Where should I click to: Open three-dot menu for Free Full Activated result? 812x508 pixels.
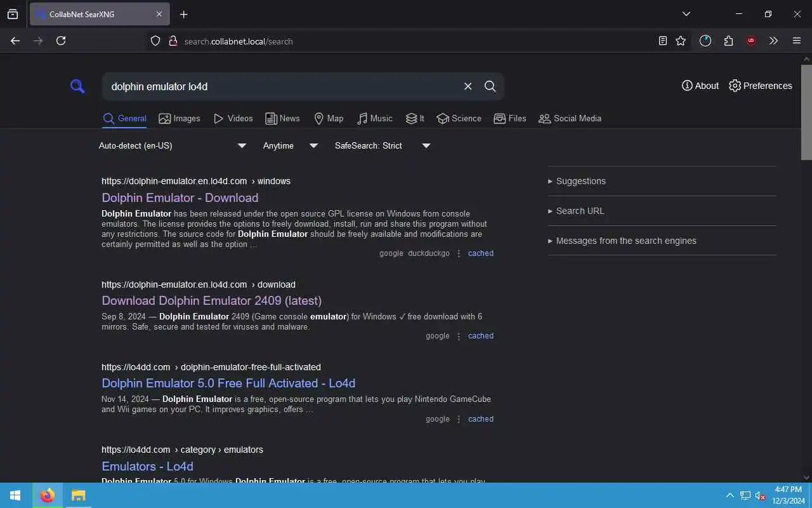(459, 419)
